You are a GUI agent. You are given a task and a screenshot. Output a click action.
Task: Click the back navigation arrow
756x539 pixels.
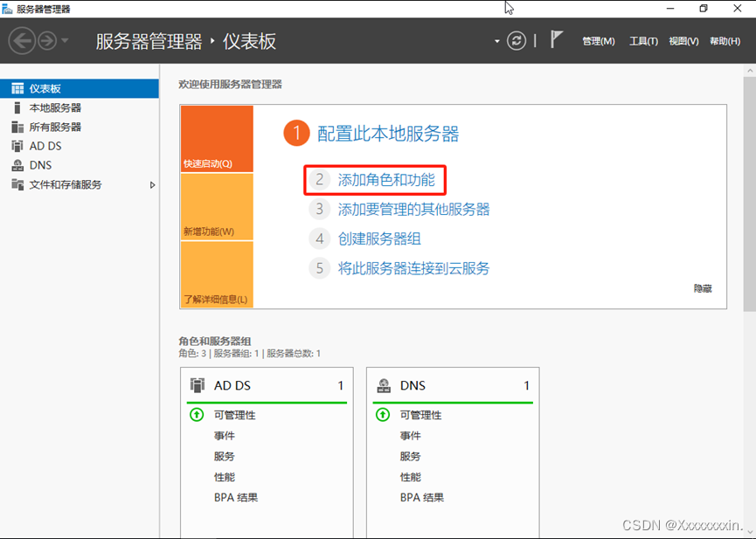(x=22, y=41)
